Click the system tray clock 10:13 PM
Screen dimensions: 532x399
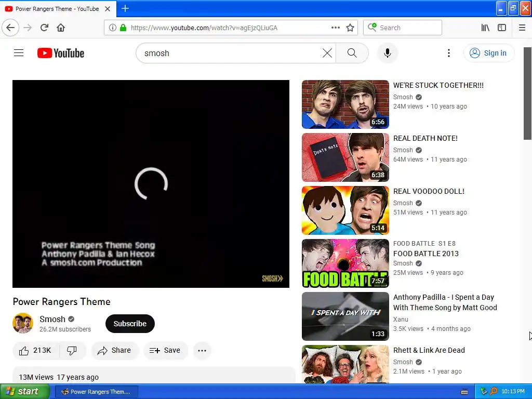pos(513,392)
